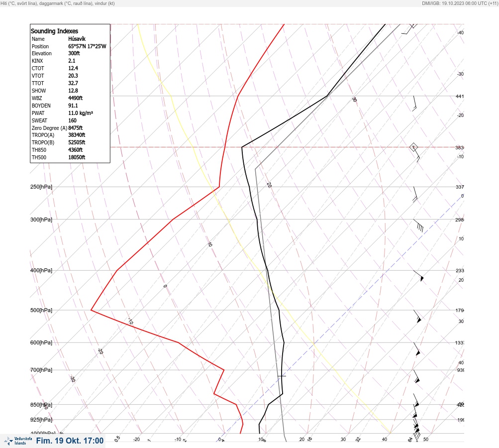
Task: Click the SHOW value '12.8'
Action: click(x=73, y=91)
